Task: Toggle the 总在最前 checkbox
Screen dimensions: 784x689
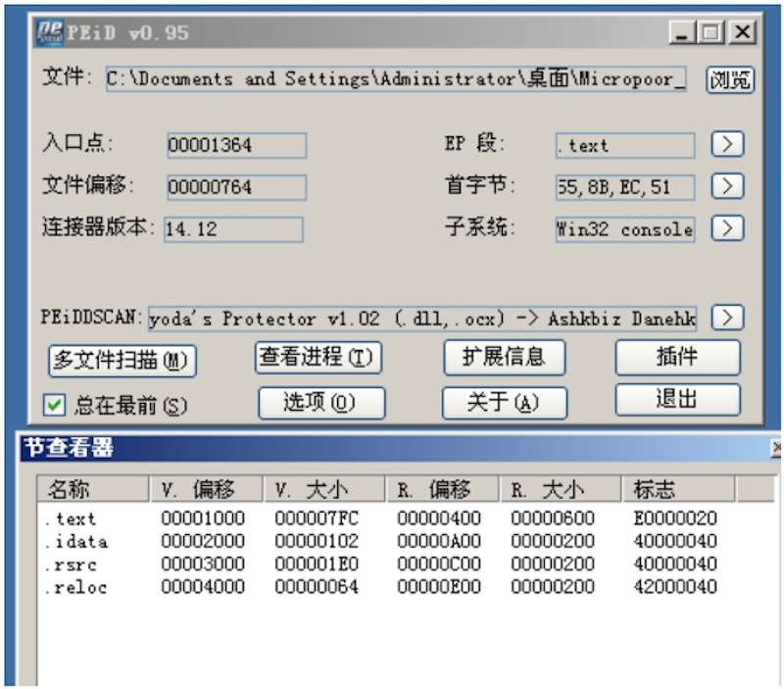Action: [x=55, y=405]
